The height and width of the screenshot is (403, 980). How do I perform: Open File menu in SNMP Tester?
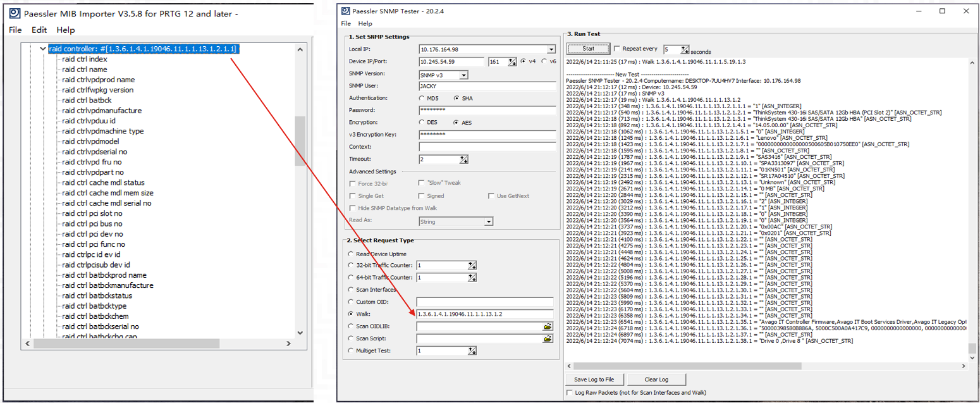tap(346, 23)
